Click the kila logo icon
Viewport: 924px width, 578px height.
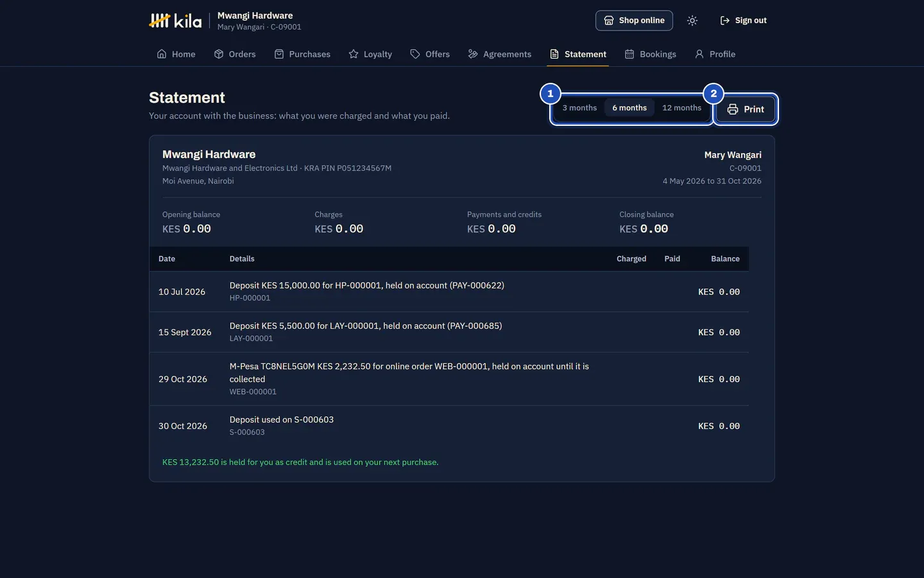tap(160, 21)
